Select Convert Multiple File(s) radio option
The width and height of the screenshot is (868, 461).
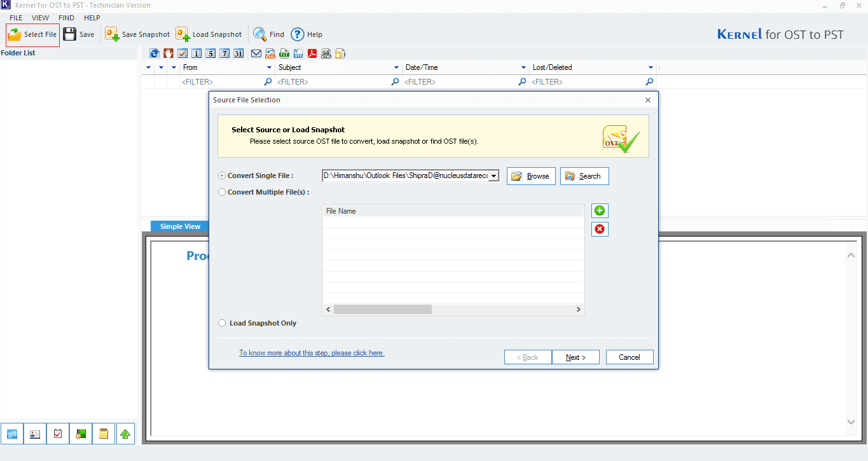222,192
